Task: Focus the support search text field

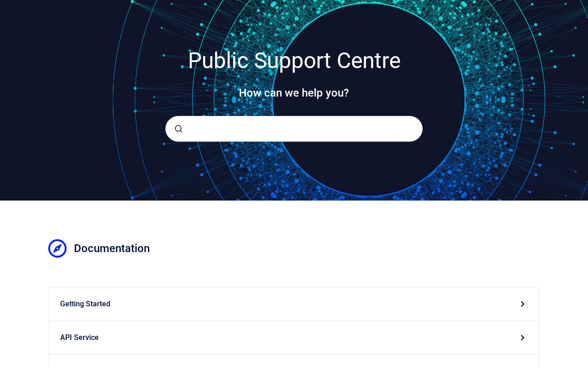Action: tap(294, 129)
